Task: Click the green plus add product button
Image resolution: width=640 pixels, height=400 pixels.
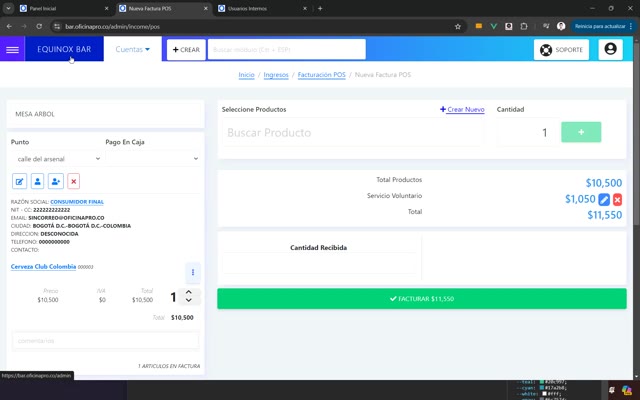Action: coord(581,132)
